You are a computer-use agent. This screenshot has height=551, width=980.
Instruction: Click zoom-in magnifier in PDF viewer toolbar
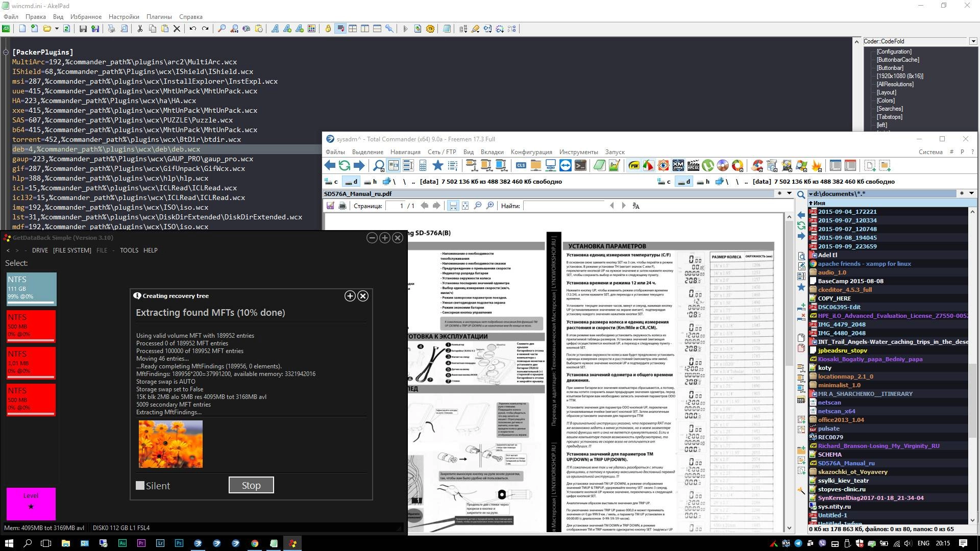490,206
